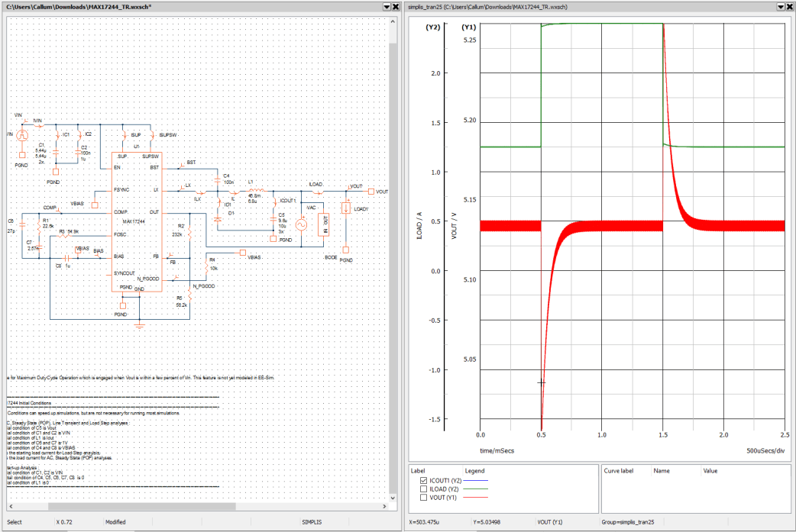Select resistor R2 232k
This screenshot has height=532, width=796.
click(189, 233)
